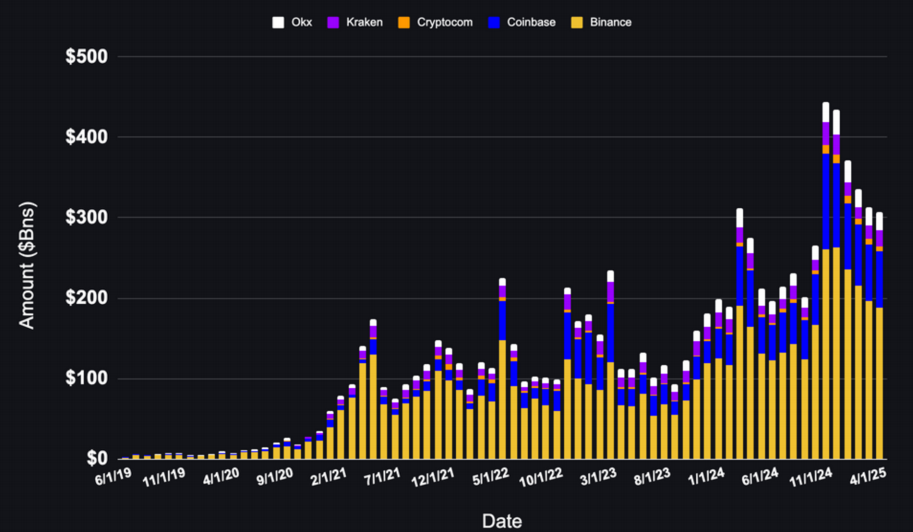Select the Cryptocom legend label text
Screen dimensions: 913x532
point(444,22)
